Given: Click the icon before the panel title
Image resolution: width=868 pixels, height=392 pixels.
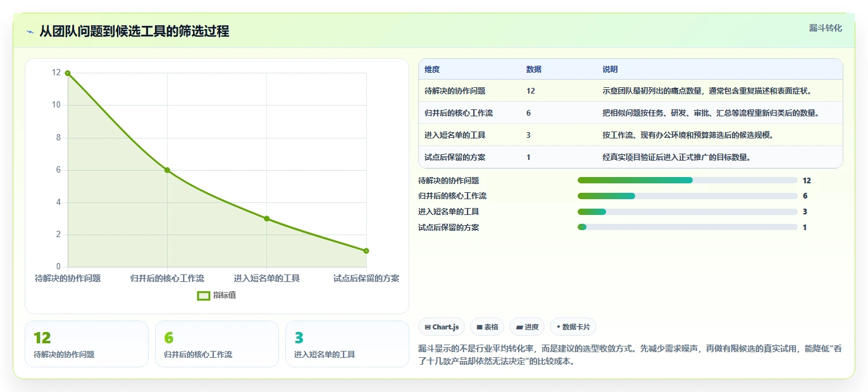Looking at the screenshot, I should 30,32.
